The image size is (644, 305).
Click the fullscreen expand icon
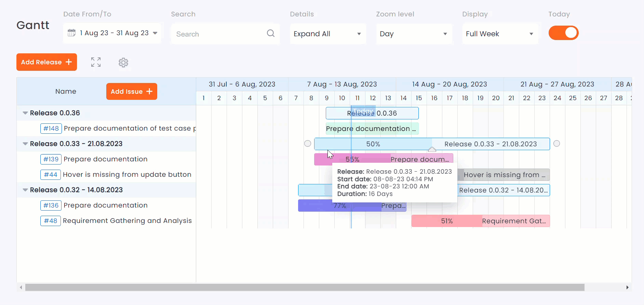coord(96,62)
